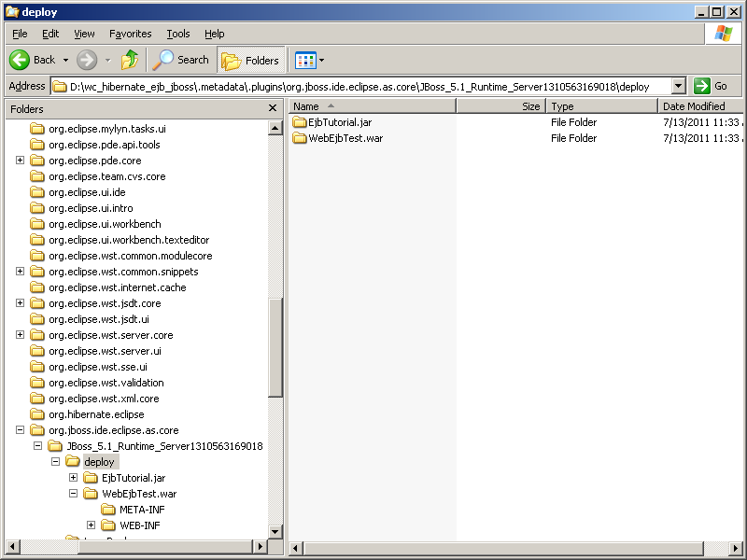
Task: Select EjbTutorial.jar folder icon in file list
Action: click(x=299, y=122)
